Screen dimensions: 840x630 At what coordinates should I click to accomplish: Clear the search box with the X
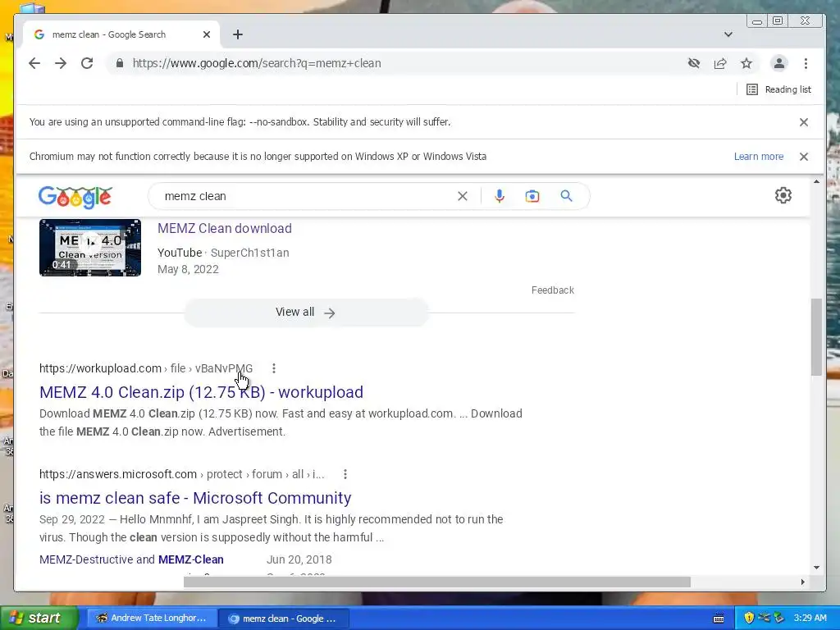point(463,196)
